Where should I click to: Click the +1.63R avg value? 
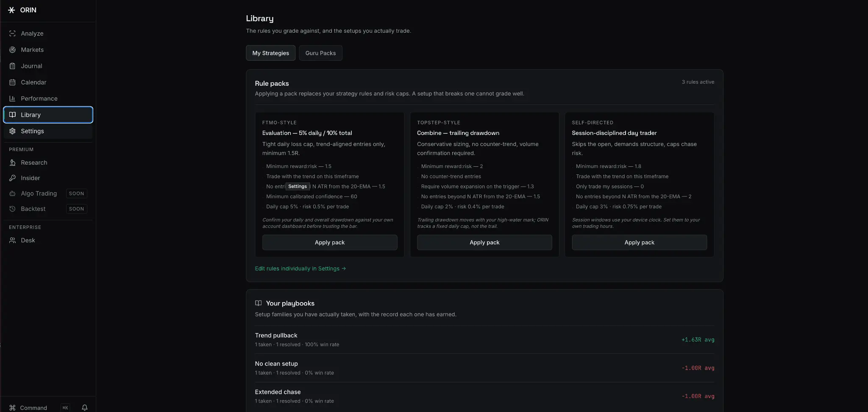pos(698,339)
